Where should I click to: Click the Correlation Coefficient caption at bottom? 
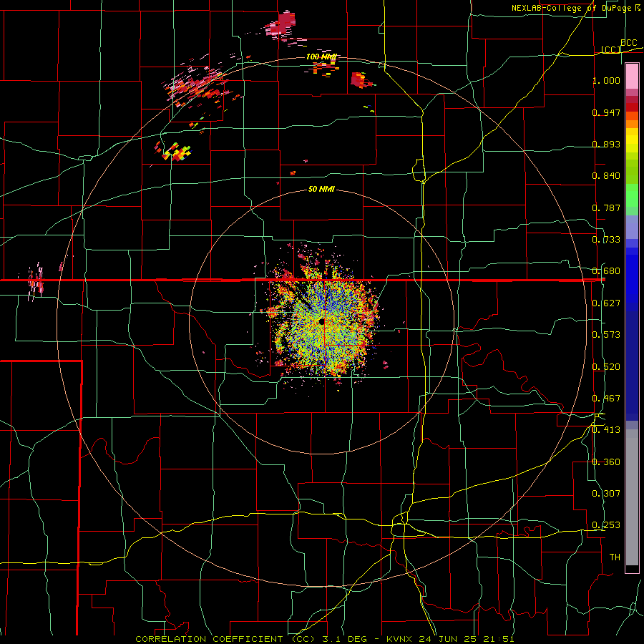pyautogui.click(x=324, y=639)
